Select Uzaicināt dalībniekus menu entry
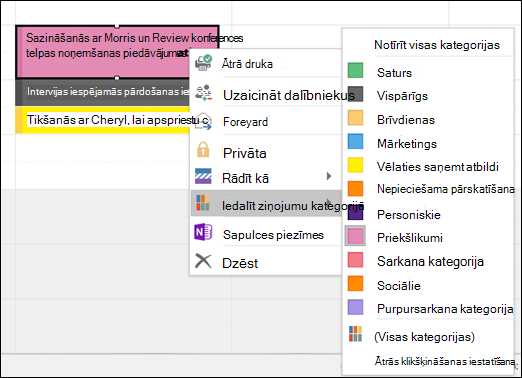The image size is (522, 378). tap(266, 94)
